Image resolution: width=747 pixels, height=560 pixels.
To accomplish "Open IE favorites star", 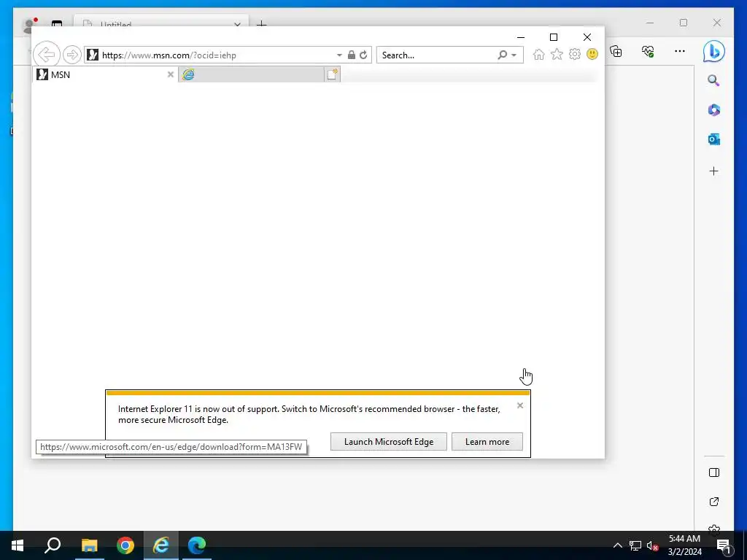I will pyautogui.click(x=557, y=54).
